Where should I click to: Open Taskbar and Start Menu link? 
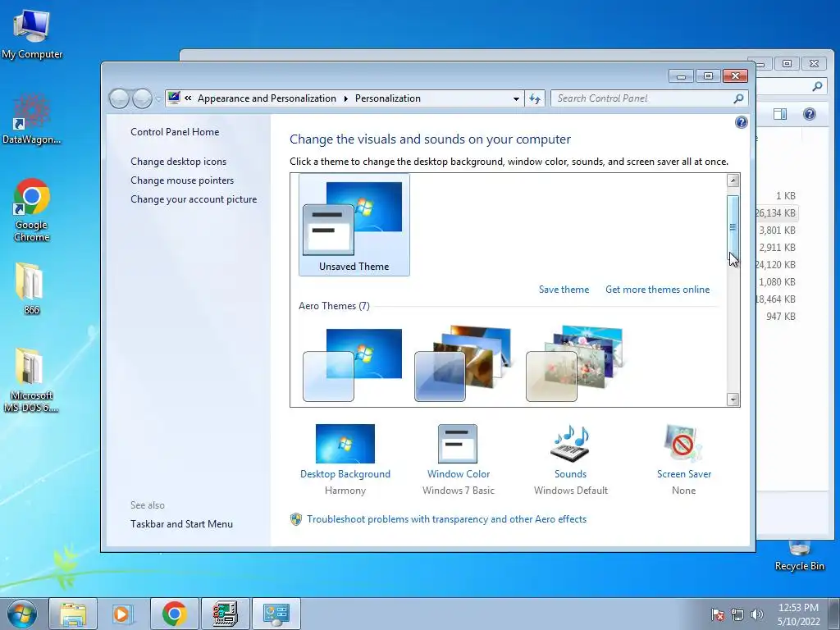coord(181,524)
